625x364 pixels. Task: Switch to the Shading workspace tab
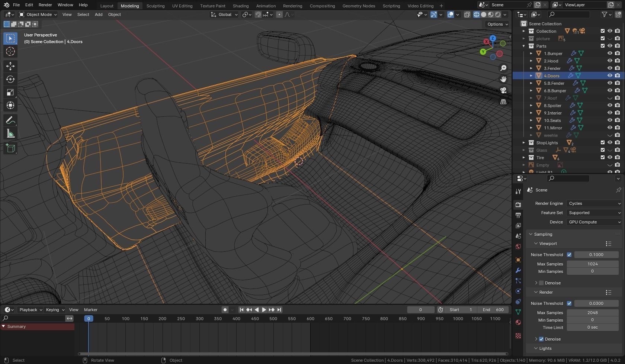pos(241,6)
